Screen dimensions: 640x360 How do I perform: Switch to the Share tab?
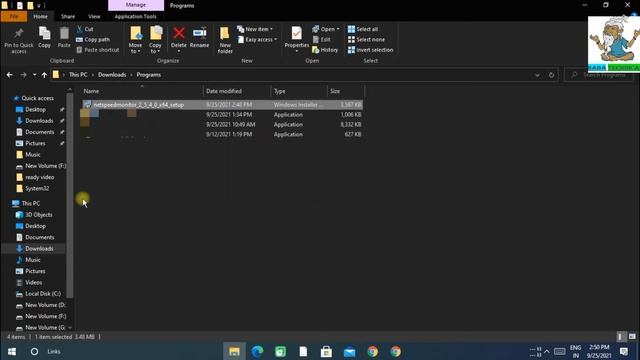[68, 16]
